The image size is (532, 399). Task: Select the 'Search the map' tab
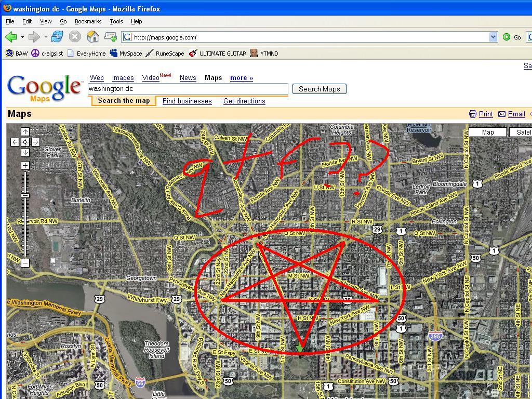tap(124, 101)
